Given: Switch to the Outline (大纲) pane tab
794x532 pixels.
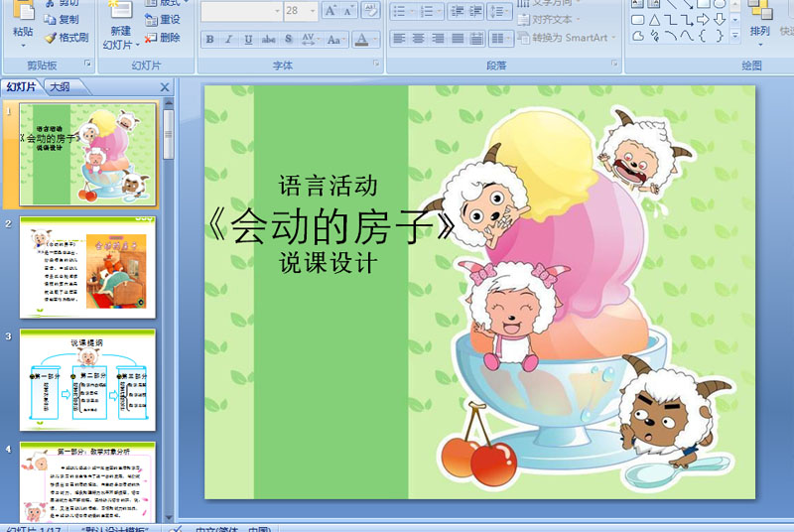Looking at the screenshot, I should click(60, 86).
